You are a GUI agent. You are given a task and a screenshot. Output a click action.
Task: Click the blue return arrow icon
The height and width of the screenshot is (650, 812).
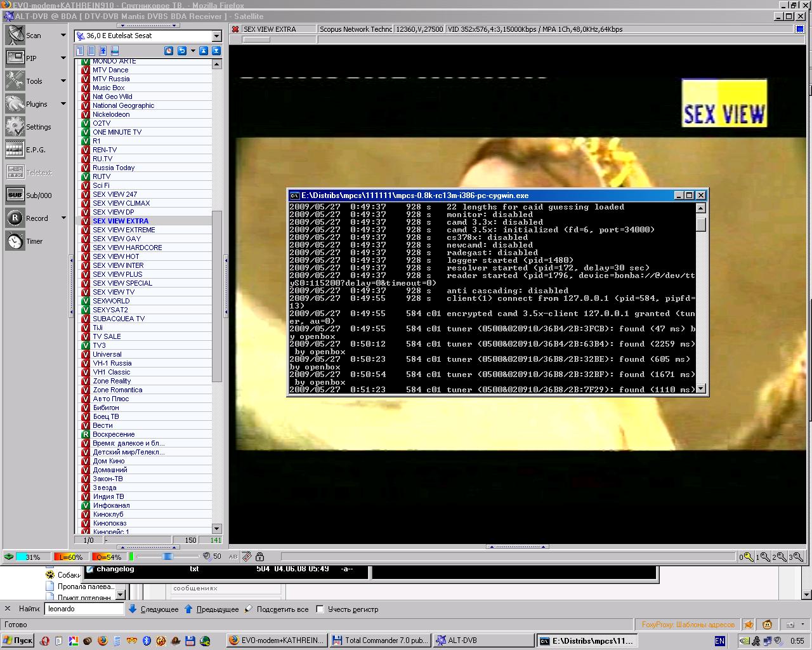tap(181, 51)
